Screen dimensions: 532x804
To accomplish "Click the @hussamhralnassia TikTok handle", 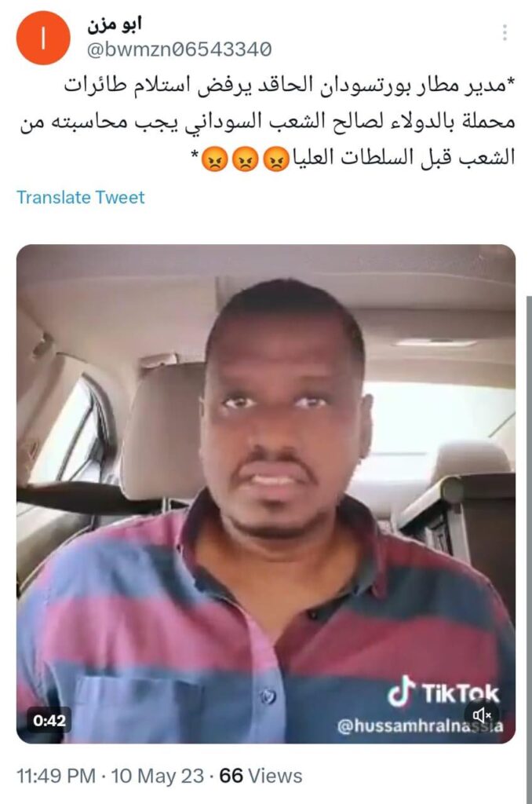I will (x=421, y=726).
